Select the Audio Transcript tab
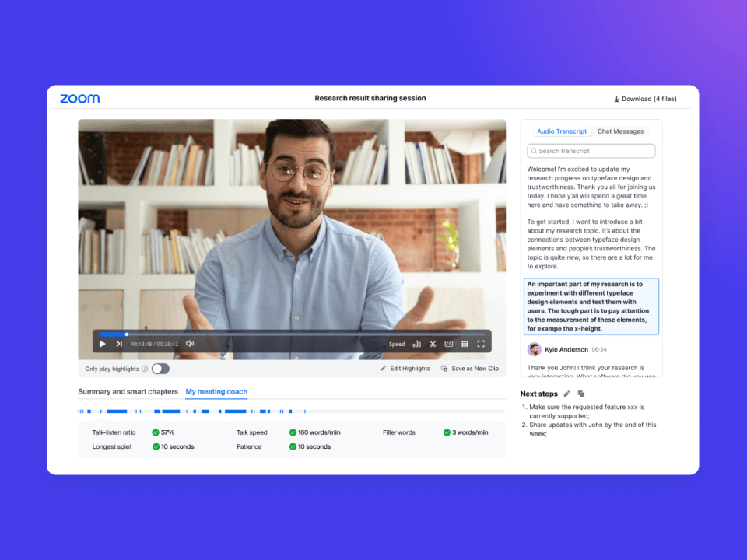 (562, 131)
